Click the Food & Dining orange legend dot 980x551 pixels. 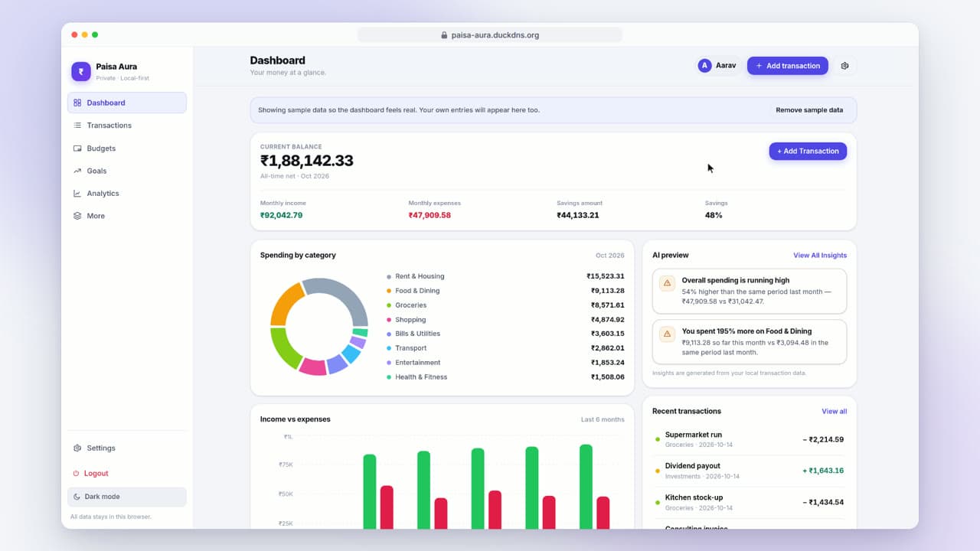(x=389, y=292)
